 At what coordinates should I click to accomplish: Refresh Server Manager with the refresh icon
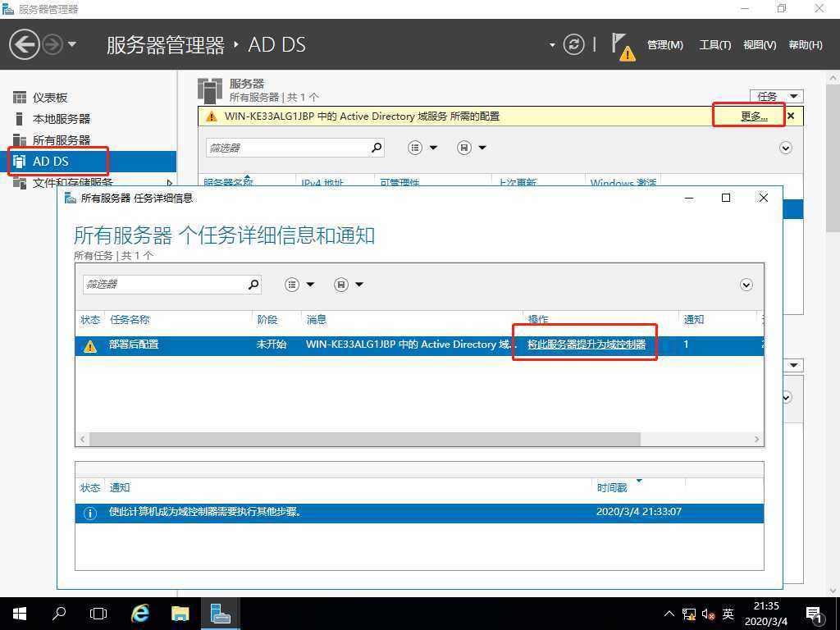573,44
